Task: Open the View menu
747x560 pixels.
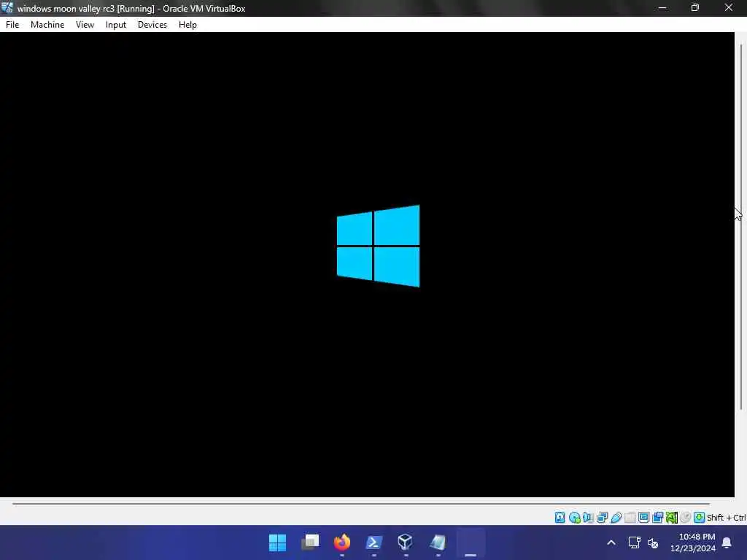Action: (x=85, y=25)
